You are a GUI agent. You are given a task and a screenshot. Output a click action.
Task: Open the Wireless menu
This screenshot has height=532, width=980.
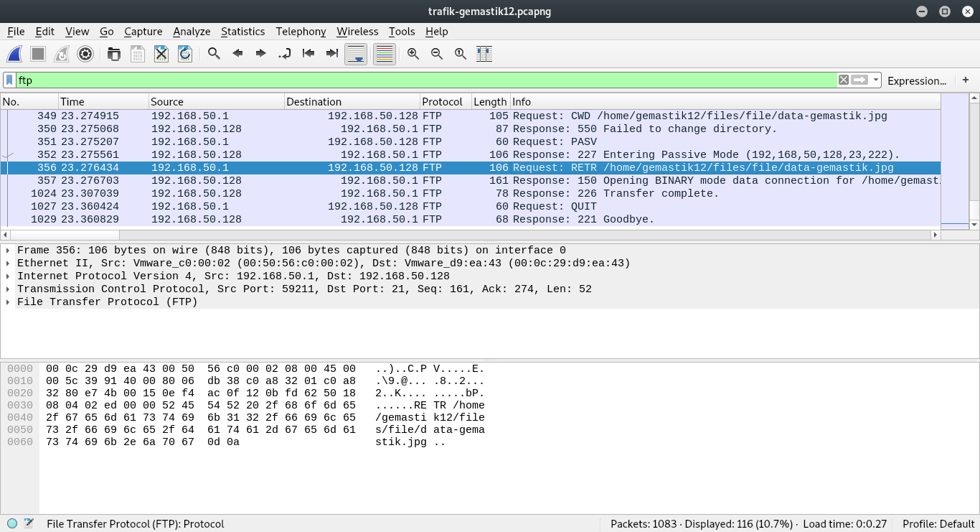point(357,32)
